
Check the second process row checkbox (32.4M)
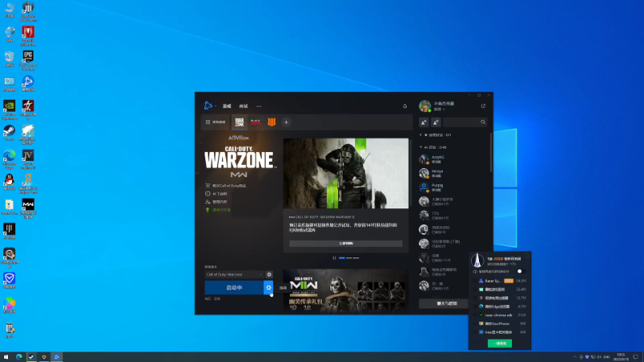point(476,290)
